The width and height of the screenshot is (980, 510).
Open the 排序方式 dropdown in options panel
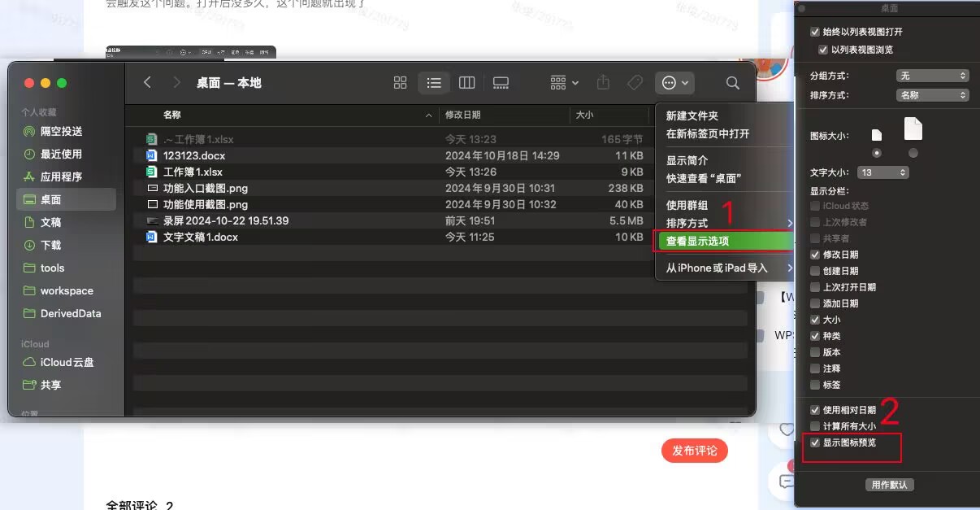(932, 95)
